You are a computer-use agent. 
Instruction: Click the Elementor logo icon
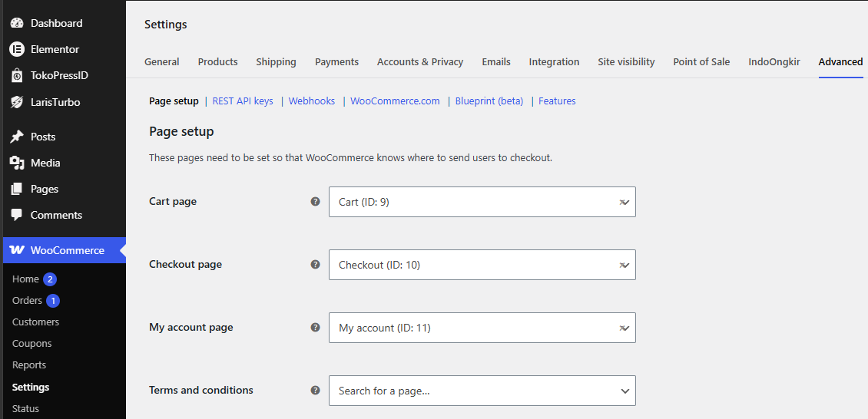(17, 49)
